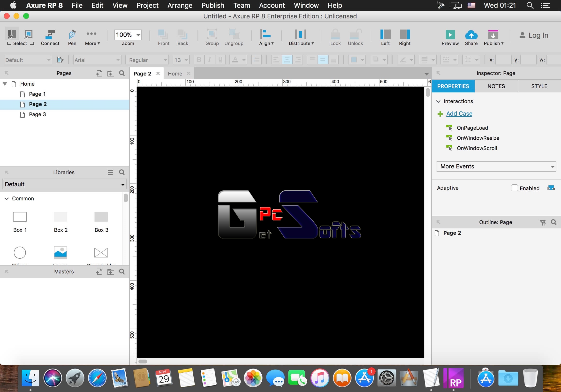This screenshot has height=392, width=561.
Task: Search pages using the magnifier icon
Action: (122, 73)
